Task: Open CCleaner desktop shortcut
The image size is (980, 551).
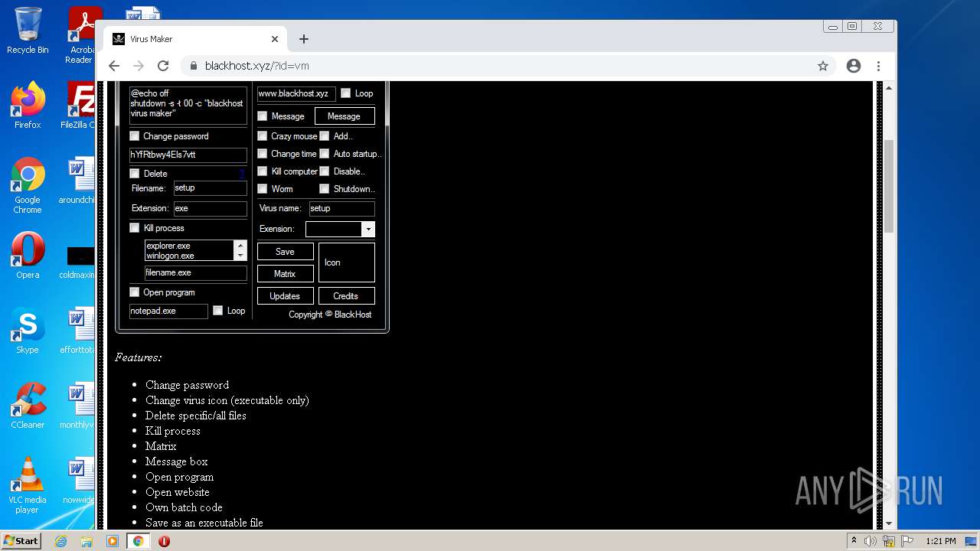Action: (28, 406)
